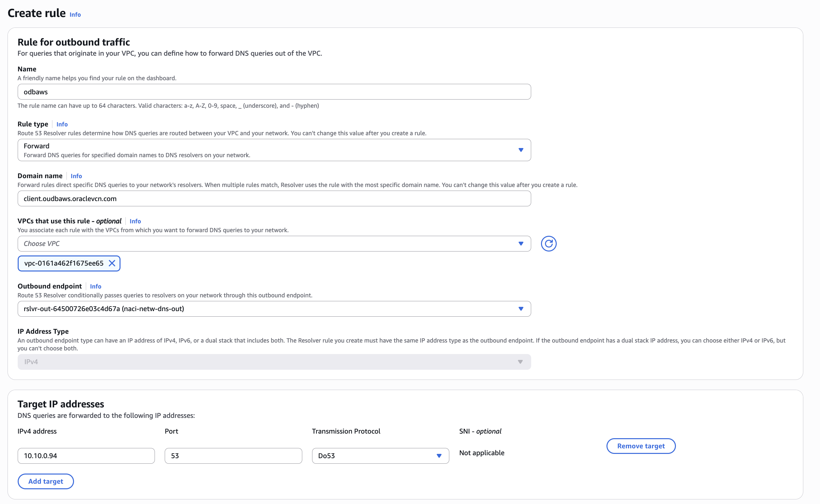
Task: Click the disabled IPv4 address type dropdown
Action: pos(273,362)
